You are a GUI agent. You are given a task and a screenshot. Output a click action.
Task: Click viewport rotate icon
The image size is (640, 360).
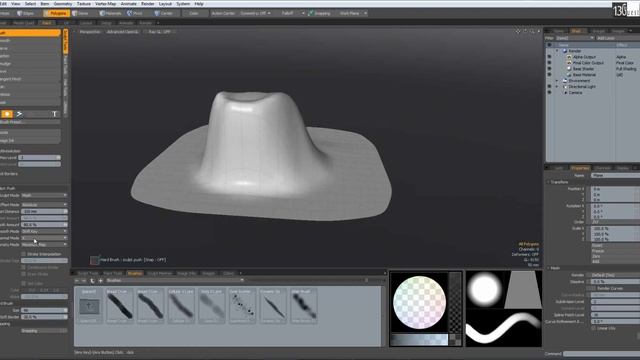pyautogui.click(x=525, y=31)
